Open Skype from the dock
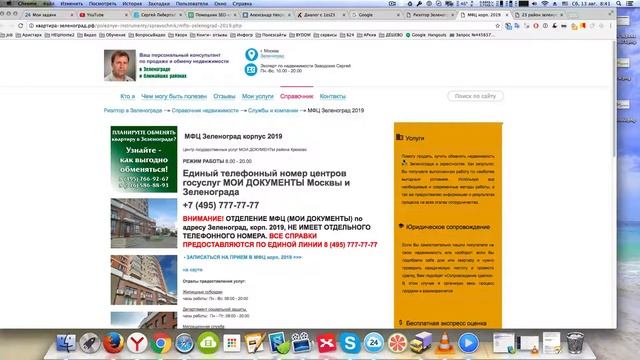 click(350, 343)
